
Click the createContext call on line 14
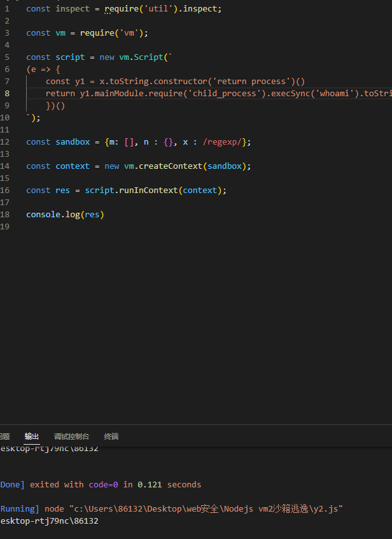coord(171,166)
